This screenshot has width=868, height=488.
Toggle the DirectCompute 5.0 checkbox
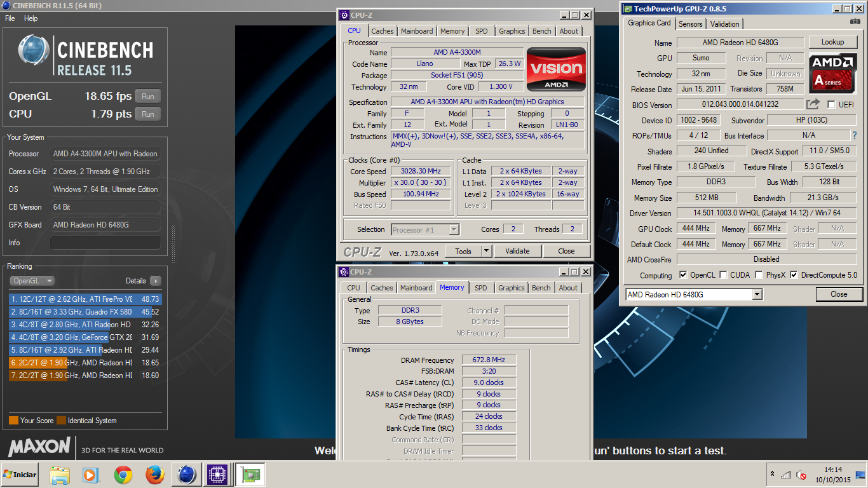click(x=794, y=275)
